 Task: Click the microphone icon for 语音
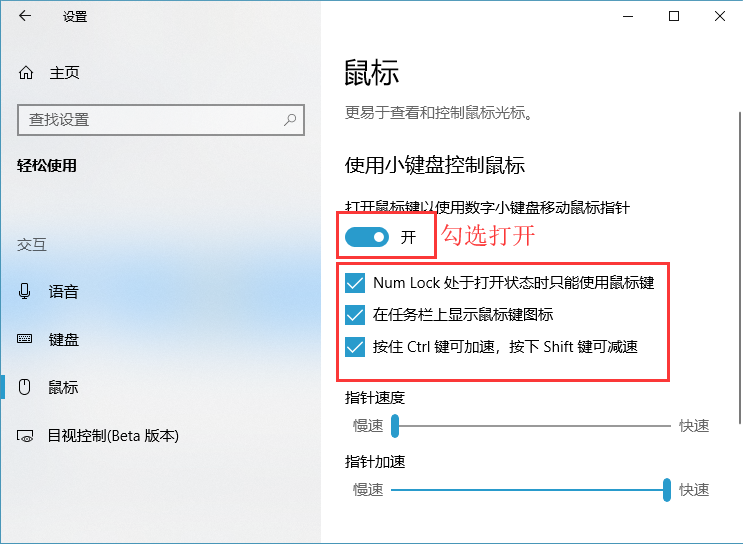tap(26, 292)
